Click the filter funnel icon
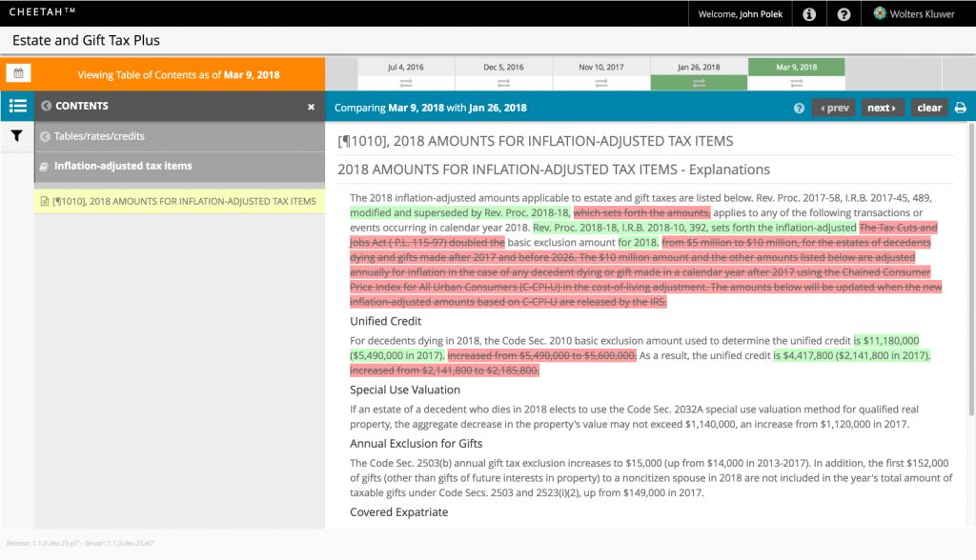This screenshot has width=976, height=560. (17, 136)
